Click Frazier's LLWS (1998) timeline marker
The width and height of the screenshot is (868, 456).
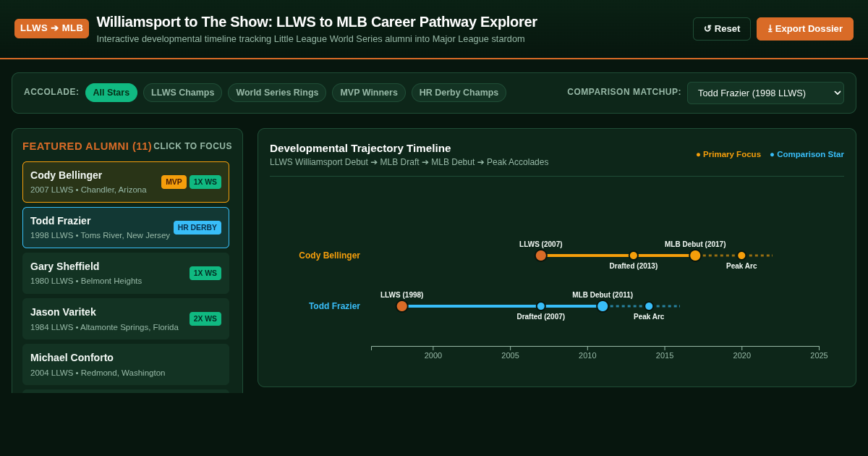pyautogui.click(x=402, y=306)
